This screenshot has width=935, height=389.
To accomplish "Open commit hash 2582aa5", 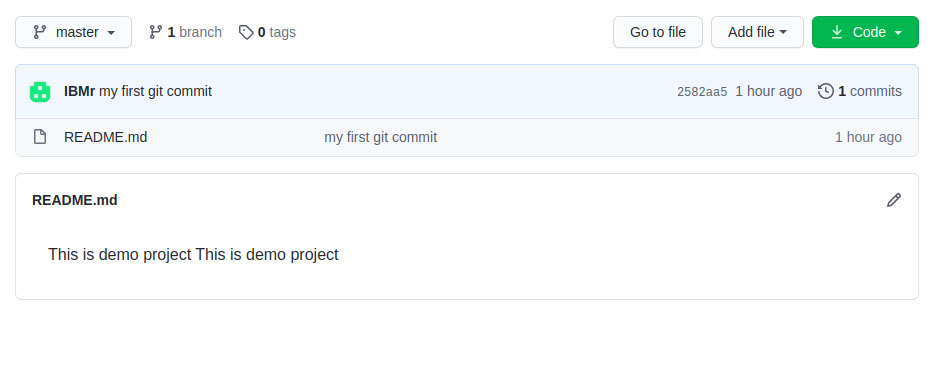I will pos(702,92).
